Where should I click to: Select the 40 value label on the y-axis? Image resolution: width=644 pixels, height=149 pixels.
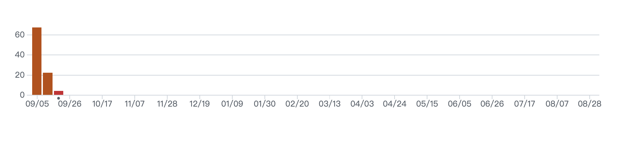[20, 55]
